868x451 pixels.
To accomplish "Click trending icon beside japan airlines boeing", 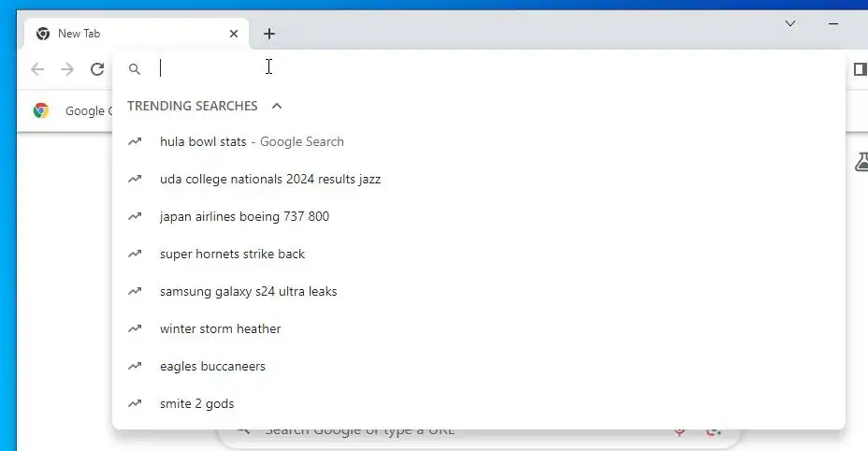I will pos(135,216).
